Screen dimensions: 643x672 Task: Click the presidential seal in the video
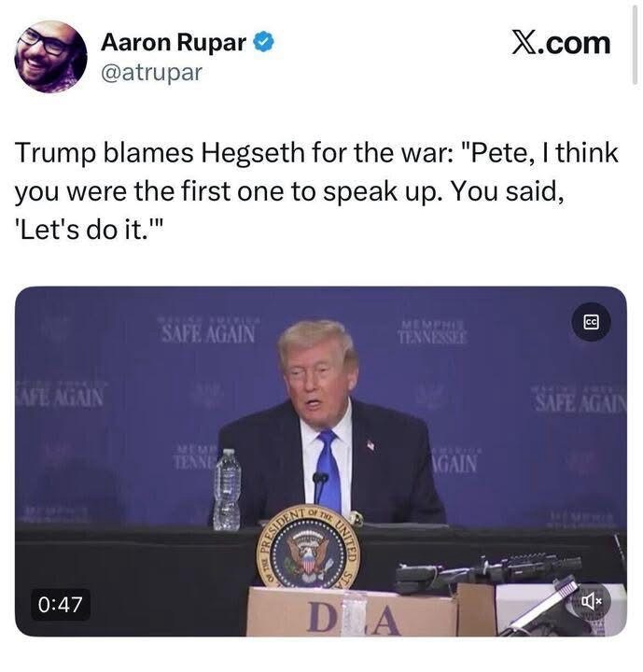(x=308, y=549)
